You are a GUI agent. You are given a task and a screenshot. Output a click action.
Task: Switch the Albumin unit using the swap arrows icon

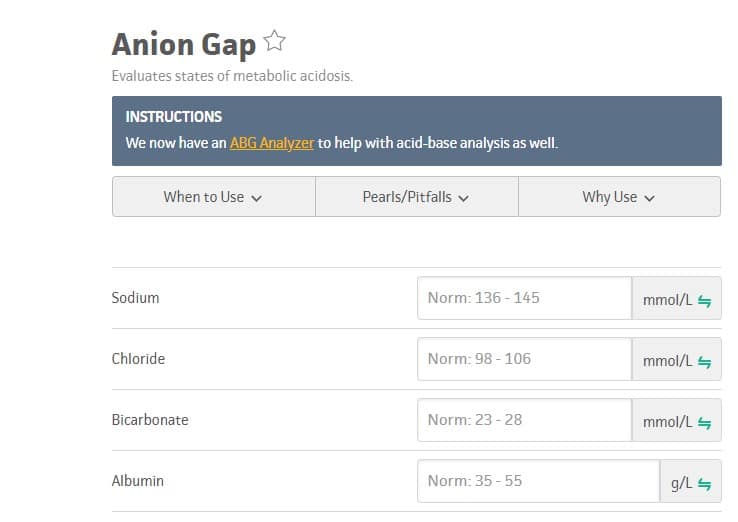[x=704, y=484]
